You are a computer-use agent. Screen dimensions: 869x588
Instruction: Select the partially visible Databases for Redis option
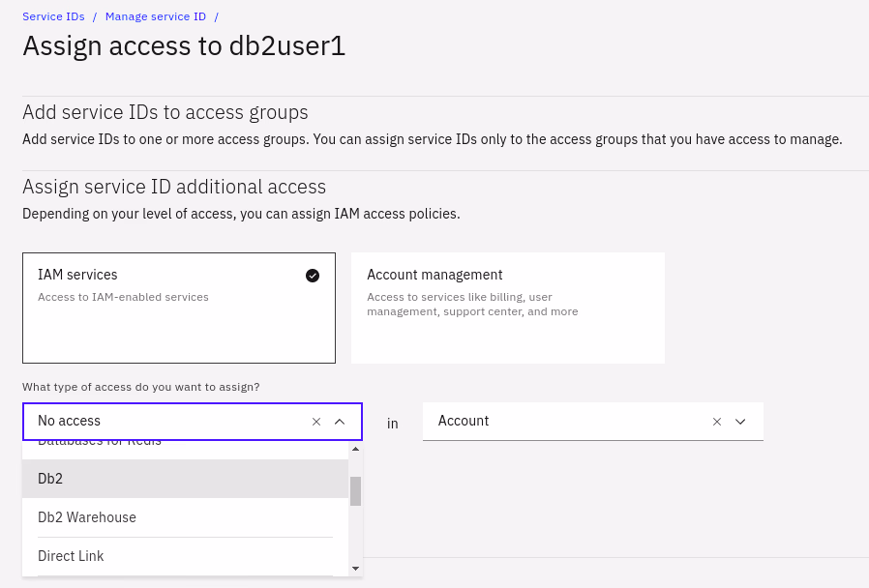click(x=185, y=445)
